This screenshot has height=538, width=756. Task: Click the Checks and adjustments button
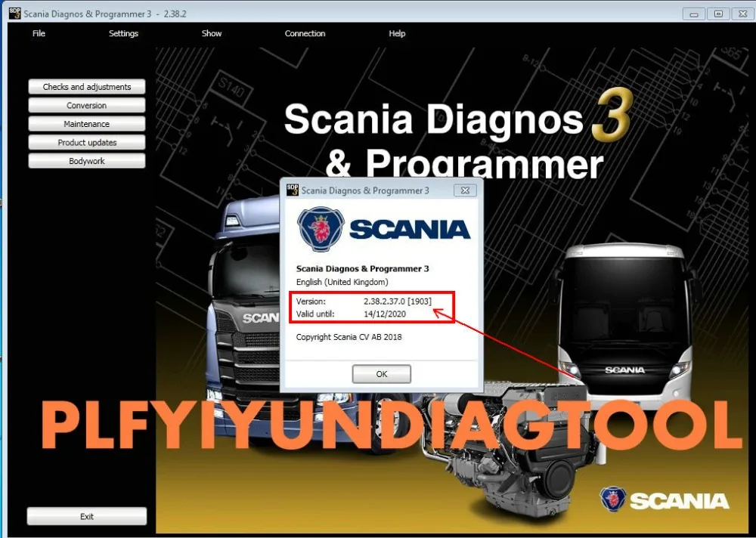(87, 87)
